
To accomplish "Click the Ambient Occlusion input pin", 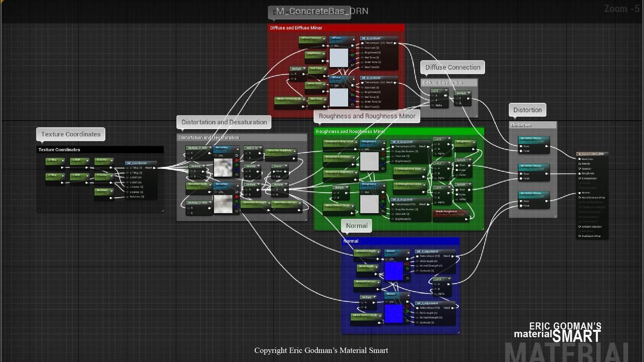I will pyautogui.click(x=580, y=227).
